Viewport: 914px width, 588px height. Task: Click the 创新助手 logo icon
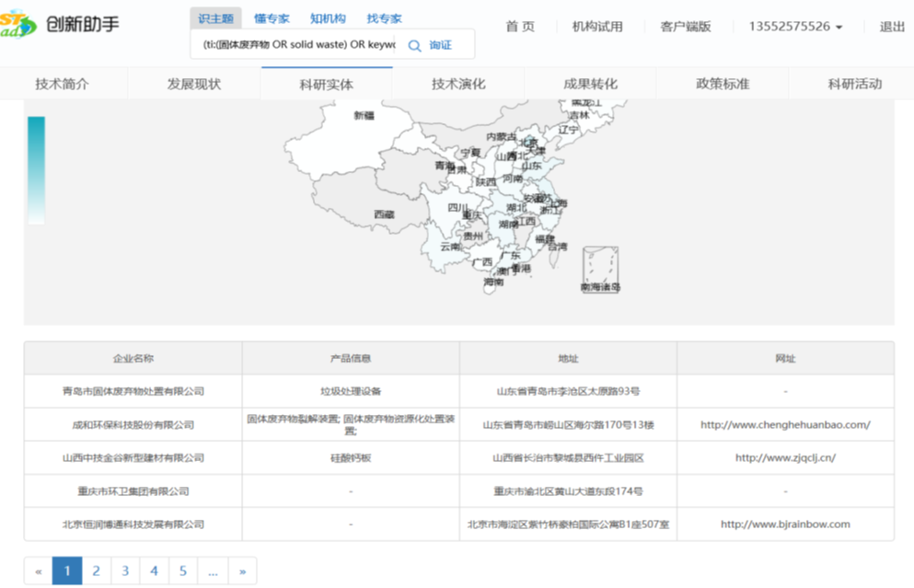pos(18,24)
